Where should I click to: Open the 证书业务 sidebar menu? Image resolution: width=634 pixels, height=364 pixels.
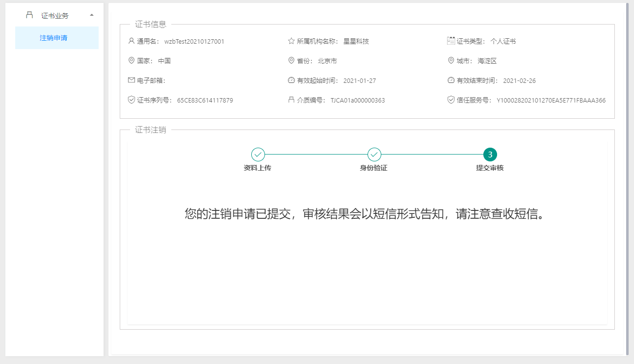point(54,15)
